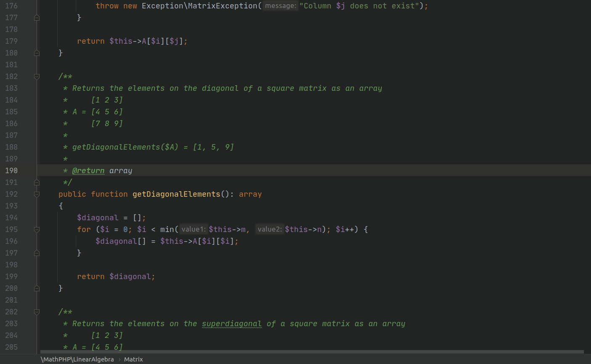The width and height of the screenshot is (591, 364).
Task: Click the opening brace on line 193
Action: point(61,206)
